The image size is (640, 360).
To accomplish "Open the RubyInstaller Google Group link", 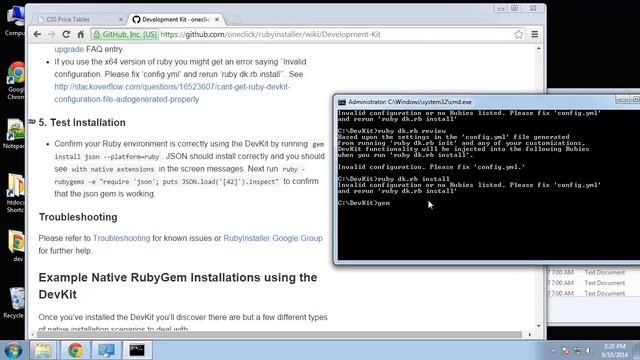I will tap(273, 238).
